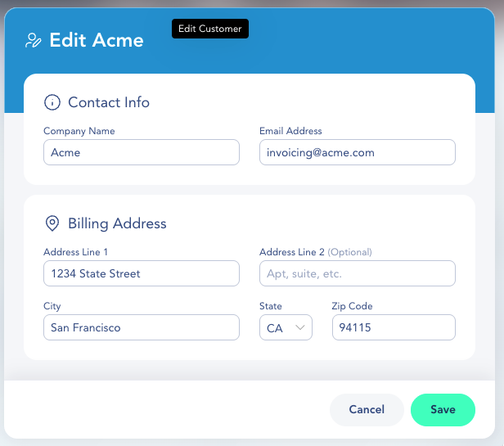Focus the Company Name field containing Acme
Image resolution: width=504 pixels, height=446 pixels.
point(141,152)
